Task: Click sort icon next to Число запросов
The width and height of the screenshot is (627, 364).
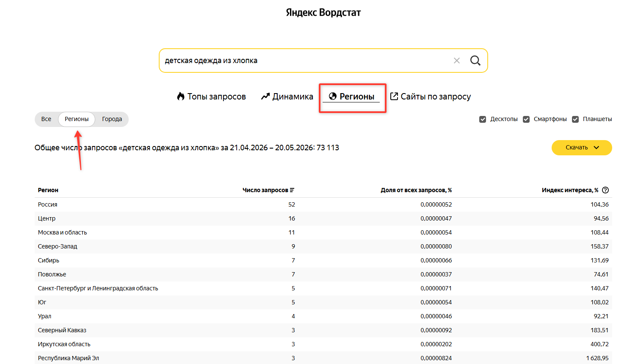Action: [292, 190]
